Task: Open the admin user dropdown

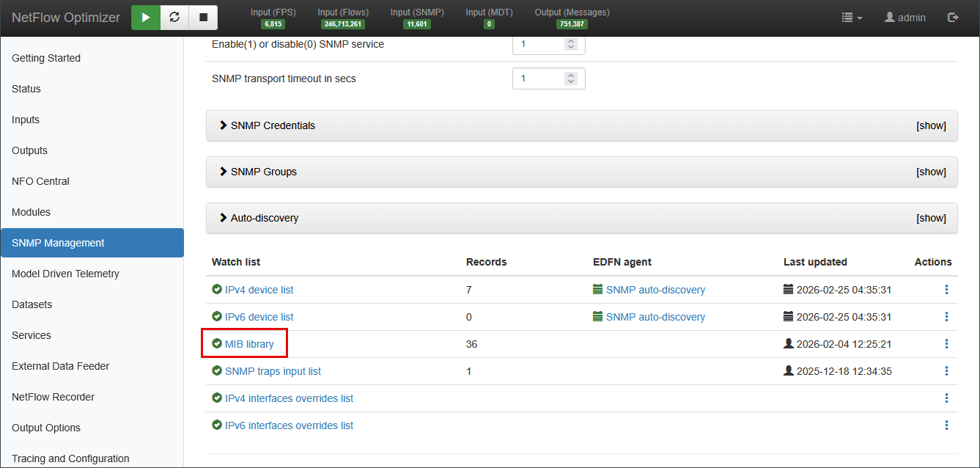Action: click(905, 18)
